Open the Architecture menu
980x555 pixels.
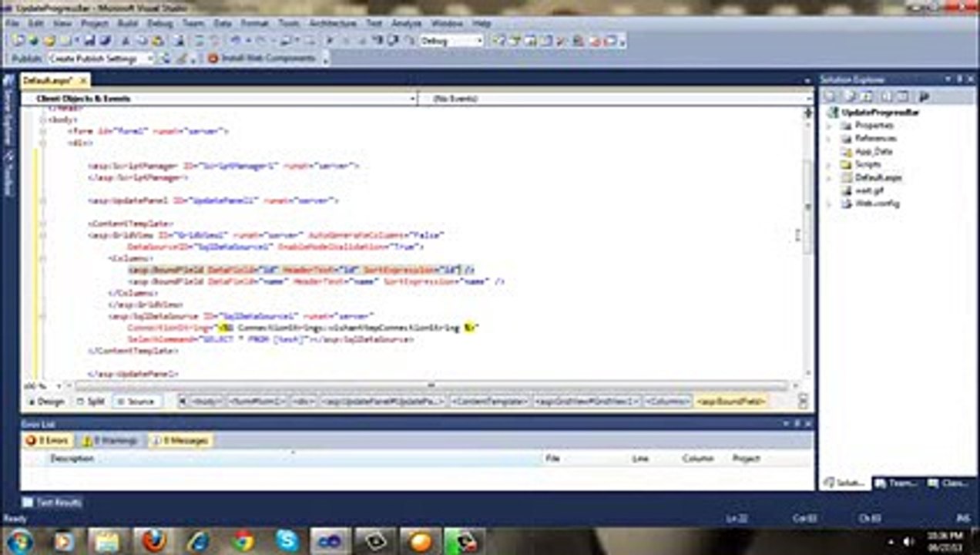point(333,24)
